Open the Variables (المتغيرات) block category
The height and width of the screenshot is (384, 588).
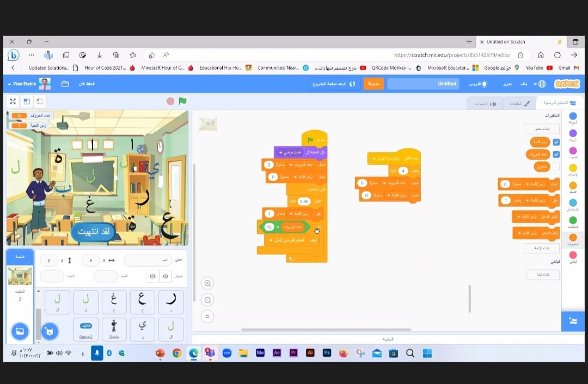[573, 239]
